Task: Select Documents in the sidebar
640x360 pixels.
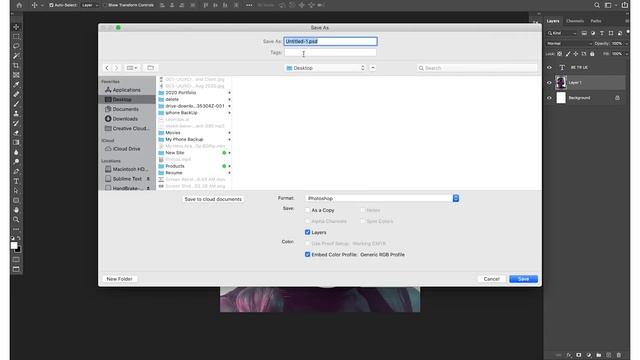Action: 125,109
